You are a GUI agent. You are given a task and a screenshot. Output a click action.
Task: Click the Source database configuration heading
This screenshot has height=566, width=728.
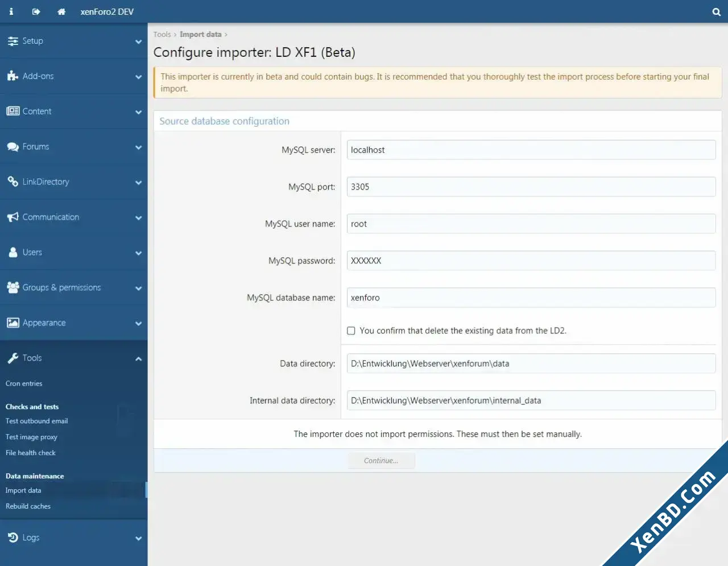[224, 121]
